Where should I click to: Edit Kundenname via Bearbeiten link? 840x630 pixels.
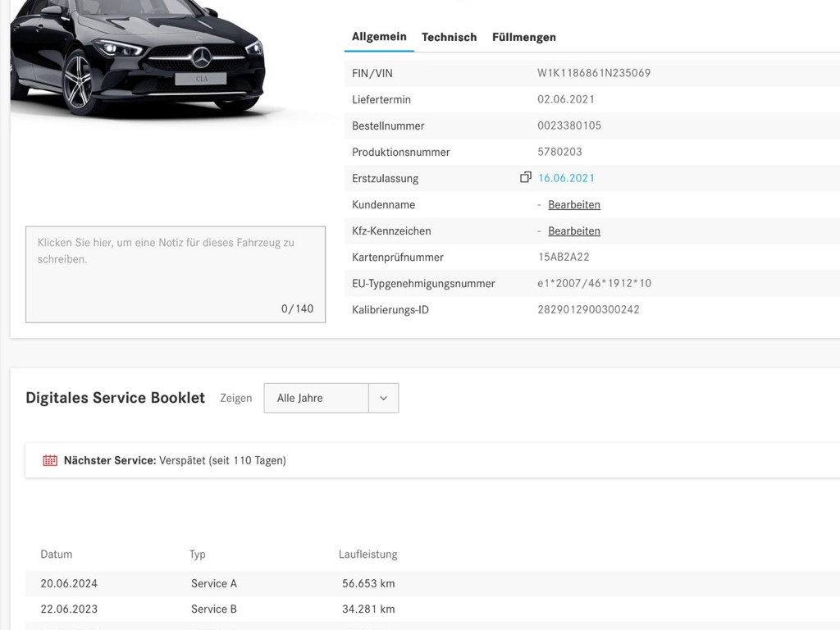(573, 204)
